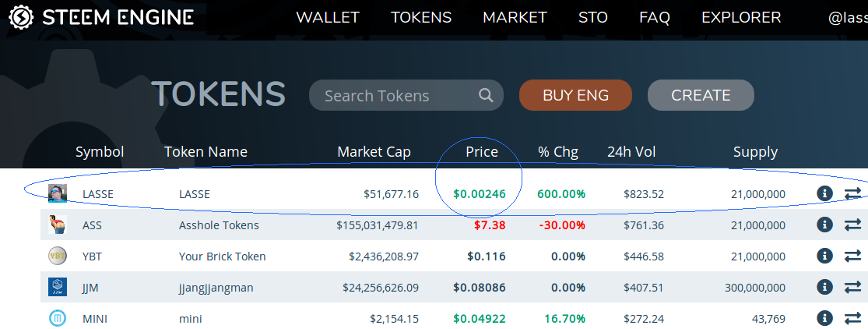Open the @lass account menu
The height and width of the screenshot is (329, 868).
pos(848,18)
